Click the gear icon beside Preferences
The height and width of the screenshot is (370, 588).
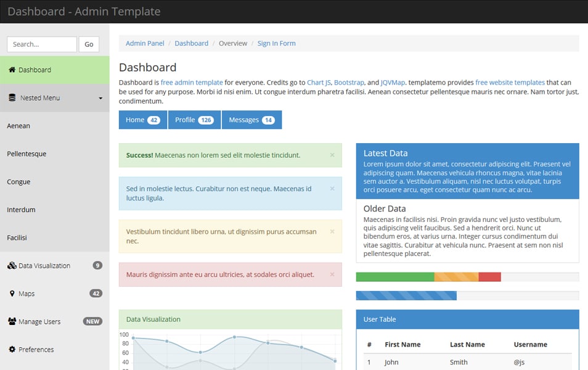tap(12, 350)
